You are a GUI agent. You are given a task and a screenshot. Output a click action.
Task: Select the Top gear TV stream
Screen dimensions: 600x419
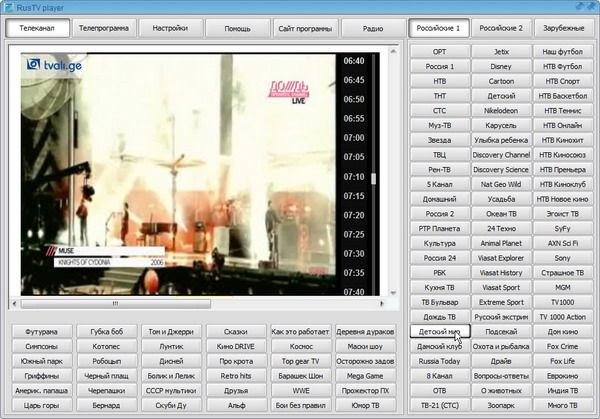point(301,361)
